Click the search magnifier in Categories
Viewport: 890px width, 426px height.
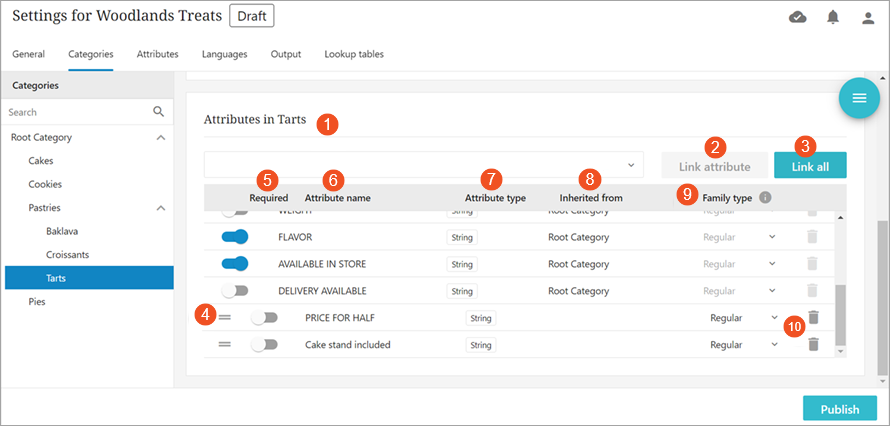[x=158, y=112]
